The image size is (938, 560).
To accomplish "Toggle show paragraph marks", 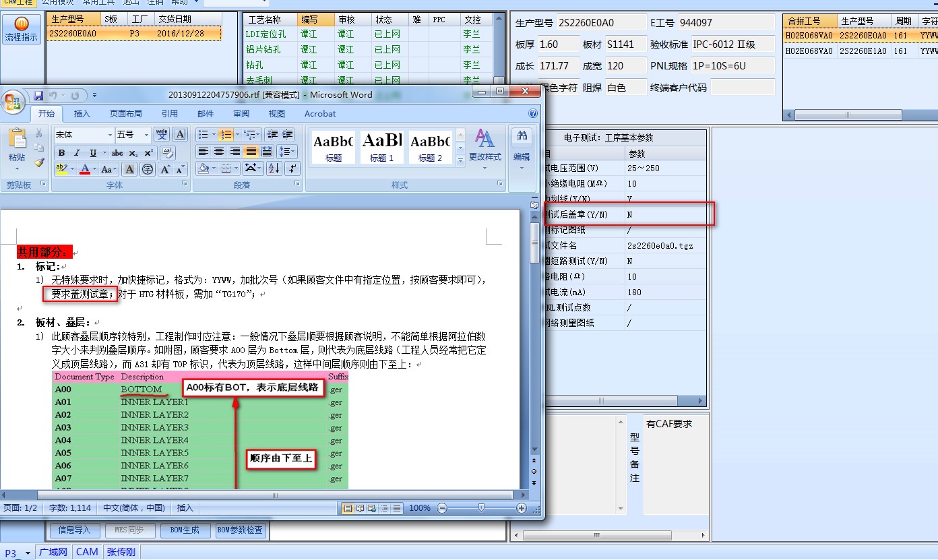I will click(x=292, y=168).
